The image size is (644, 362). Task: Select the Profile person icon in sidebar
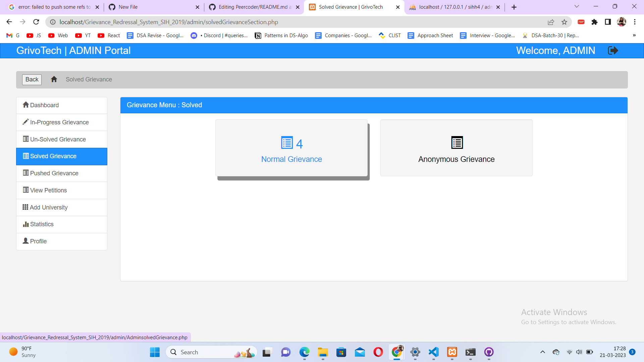click(x=25, y=241)
